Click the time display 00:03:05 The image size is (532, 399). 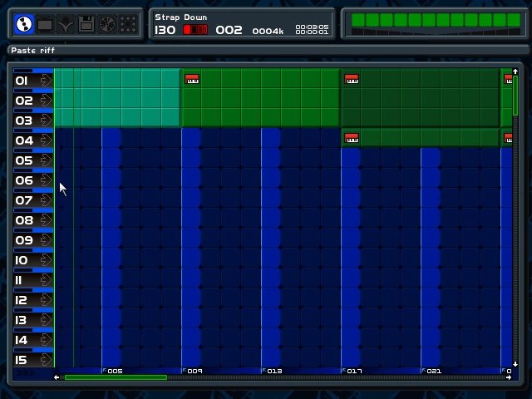coord(312,27)
